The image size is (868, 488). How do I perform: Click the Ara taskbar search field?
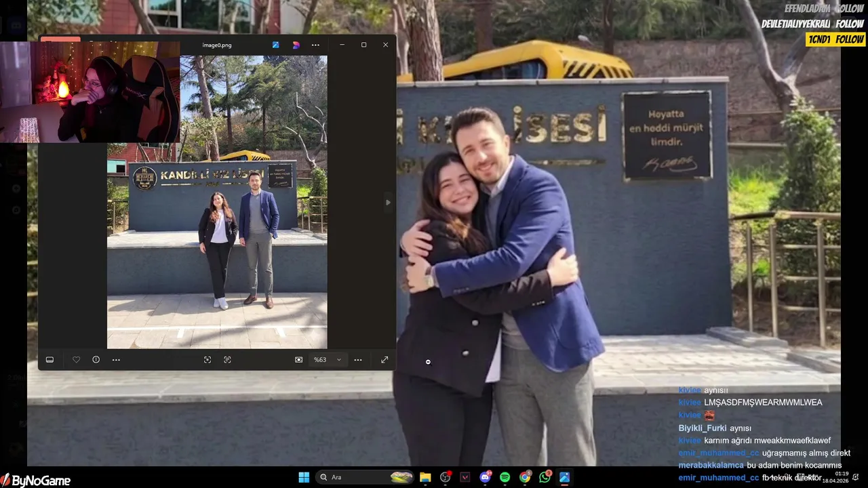pyautogui.click(x=366, y=477)
